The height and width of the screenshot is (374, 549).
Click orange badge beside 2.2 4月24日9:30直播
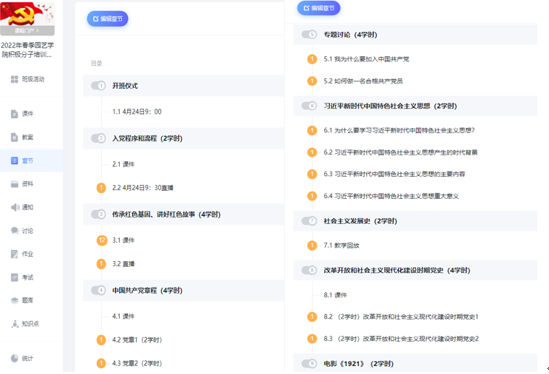(x=101, y=188)
